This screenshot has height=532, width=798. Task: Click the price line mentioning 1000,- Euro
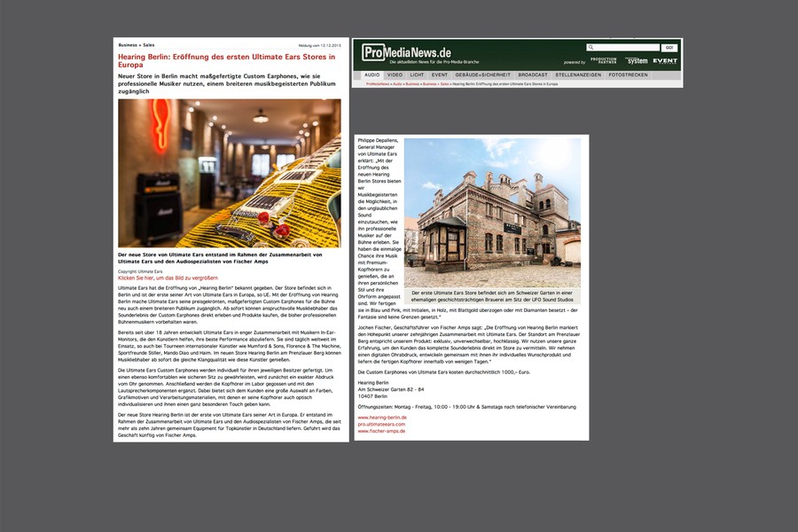point(444,372)
